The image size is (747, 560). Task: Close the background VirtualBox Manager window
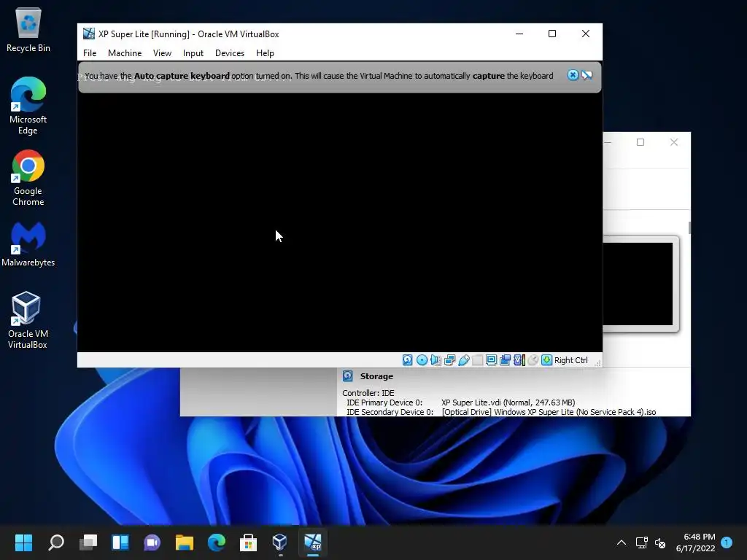tap(673, 142)
